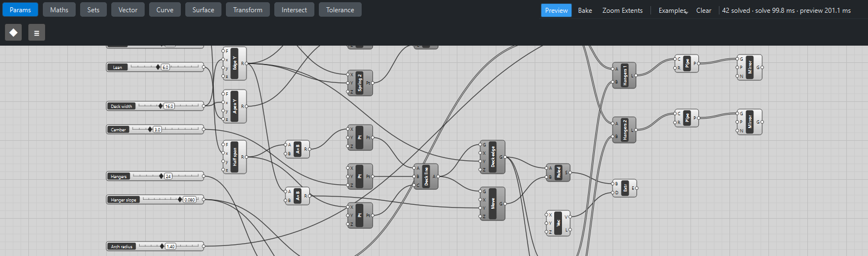Select the Ruled node
868x256 pixels.
(x=558, y=173)
